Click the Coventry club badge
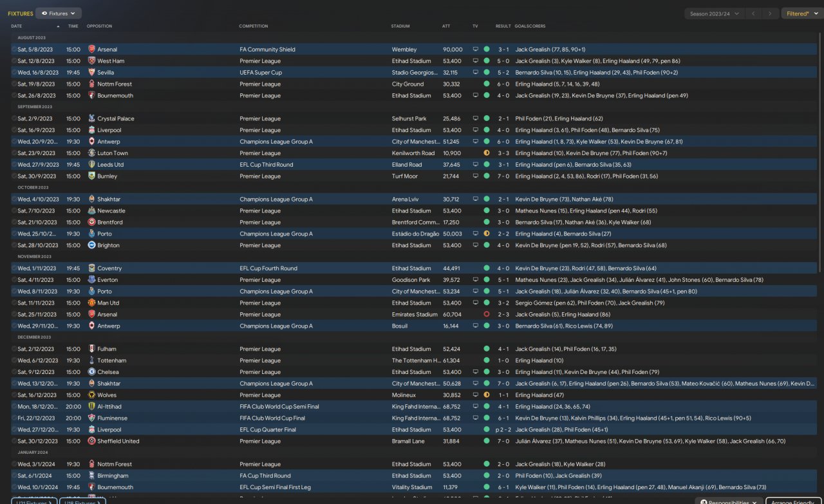 [x=92, y=268]
